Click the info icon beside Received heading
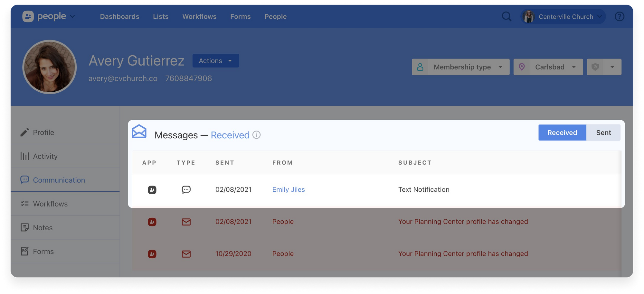 [256, 135]
